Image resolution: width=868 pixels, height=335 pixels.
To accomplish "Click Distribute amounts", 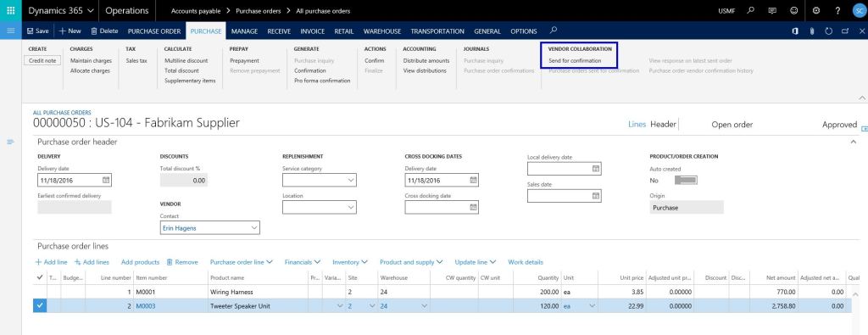I will tap(426, 61).
